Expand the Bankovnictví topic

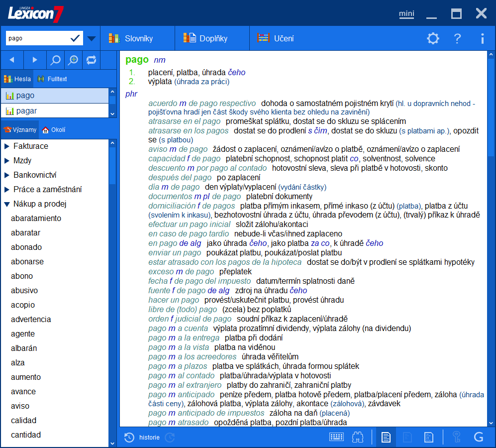(6, 175)
